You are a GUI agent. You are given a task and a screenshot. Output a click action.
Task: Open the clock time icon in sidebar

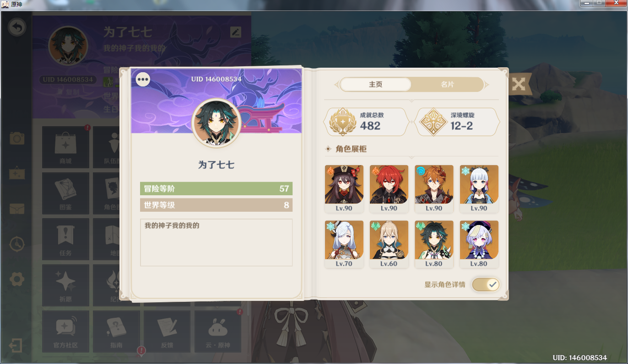[x=17, y=244]
